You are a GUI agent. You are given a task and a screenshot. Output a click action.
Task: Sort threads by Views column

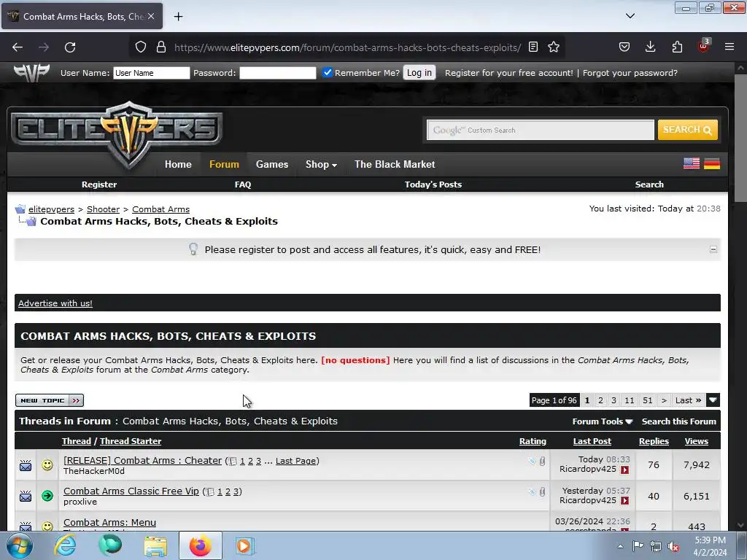(696, 441)
